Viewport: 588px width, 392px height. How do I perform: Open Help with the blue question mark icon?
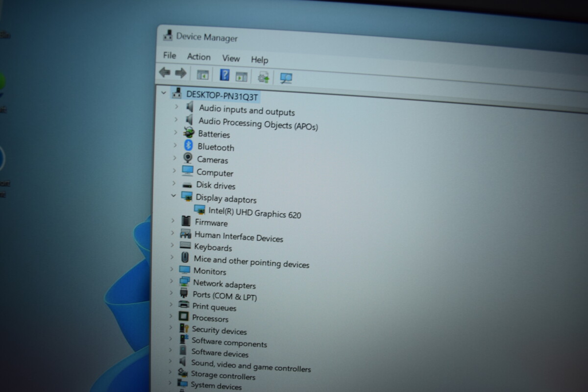(224, 75)
